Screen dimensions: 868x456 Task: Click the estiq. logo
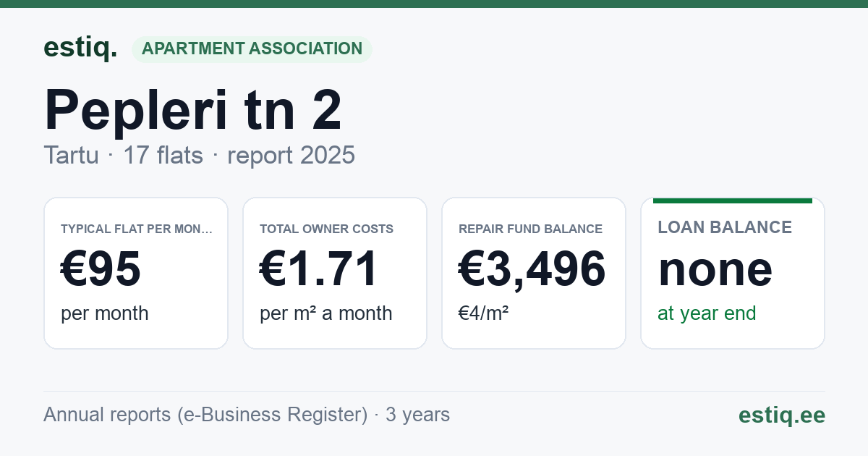(x=80, y=48)
